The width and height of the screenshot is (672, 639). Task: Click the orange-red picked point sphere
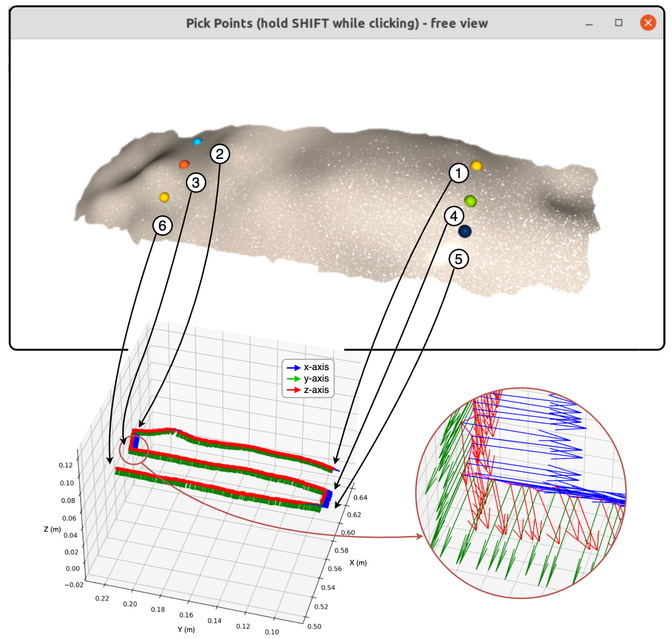[x=184, y=165]
